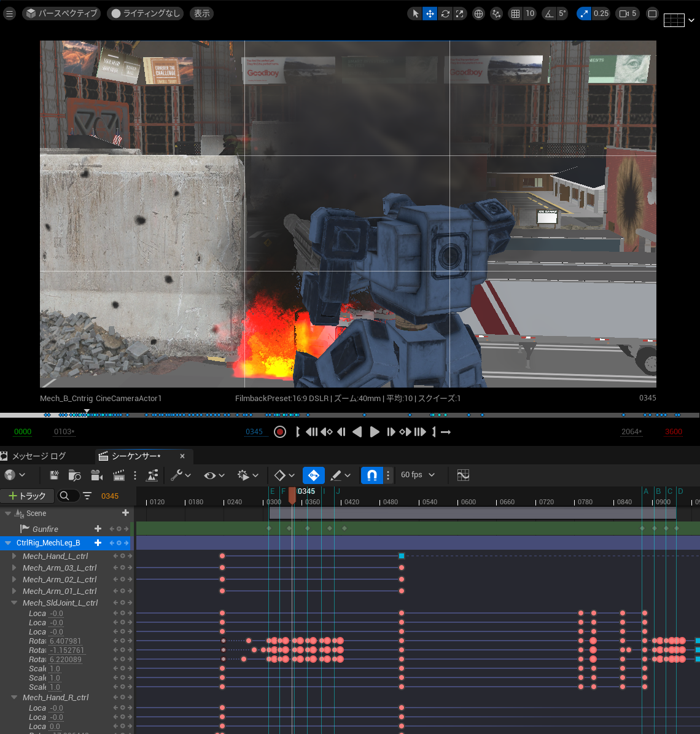Toggle surface snapping icon
Screen dimensions: 700x734
click(x=496, y=14)
